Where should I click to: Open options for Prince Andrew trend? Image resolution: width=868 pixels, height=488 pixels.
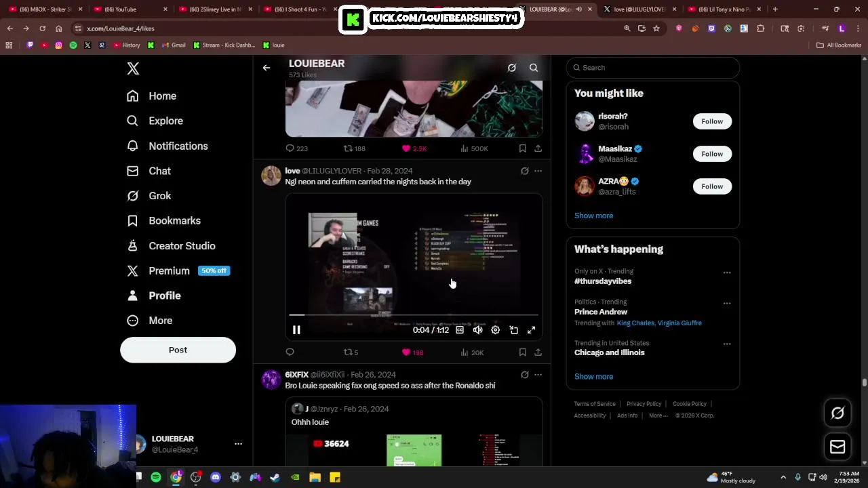point(727,303)
